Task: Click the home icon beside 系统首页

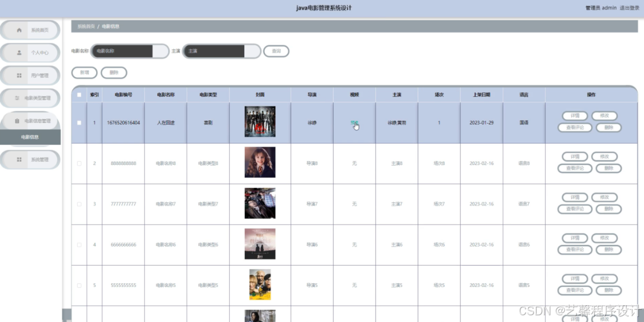Action: [x=19, y=30]
